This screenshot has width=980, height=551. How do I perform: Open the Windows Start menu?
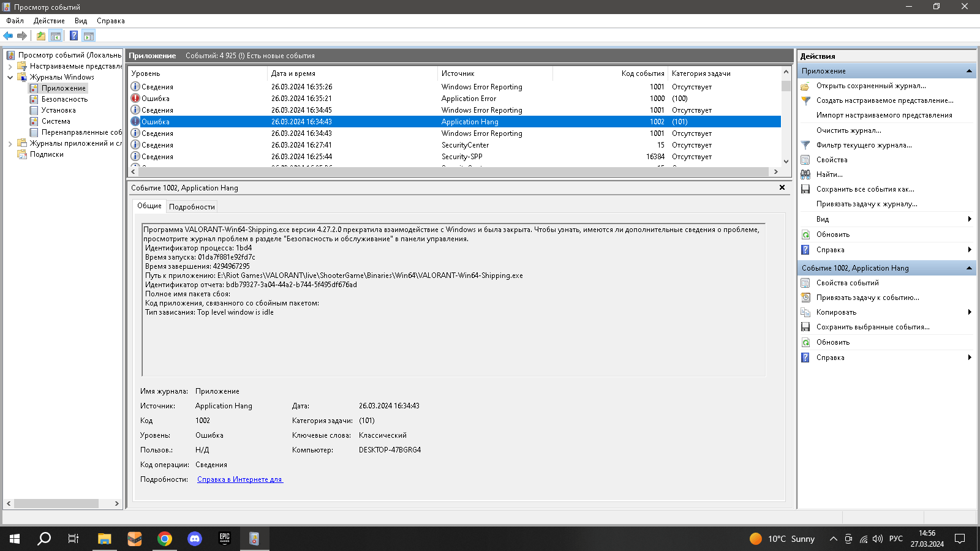(15, 539)
